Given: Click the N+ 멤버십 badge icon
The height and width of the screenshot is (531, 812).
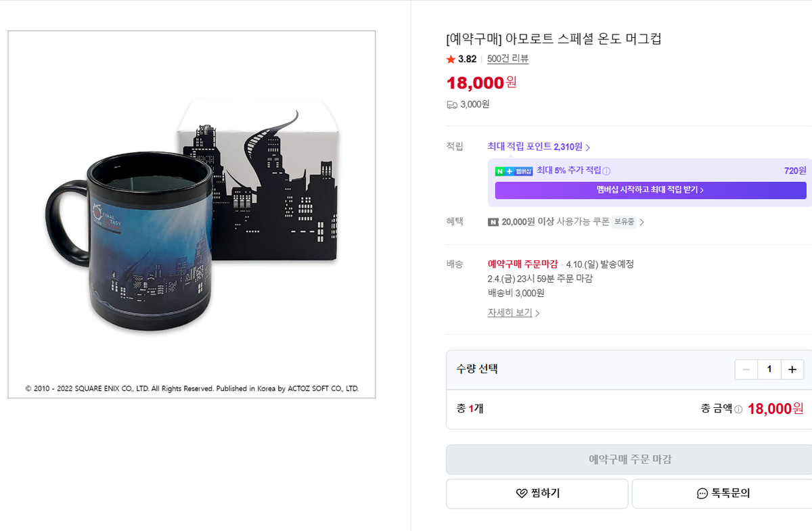Looking at the screenshot, I should [514, 171].
